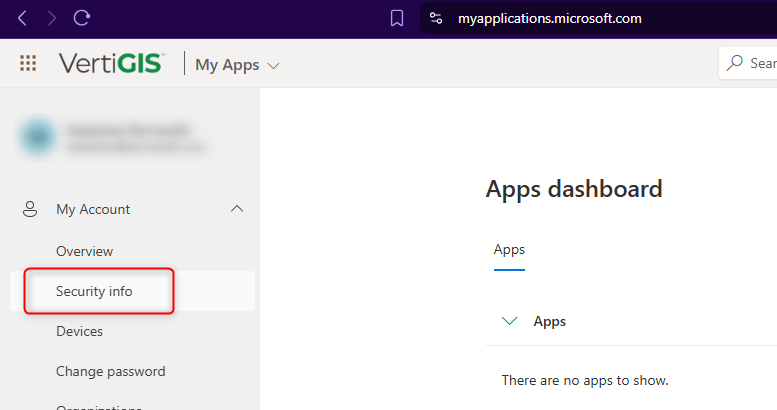Image resolution: width=777 pixels, height=410 pixels.
Task: Bookmark this page using the bookmark icon
Action: tap(396, 18)
